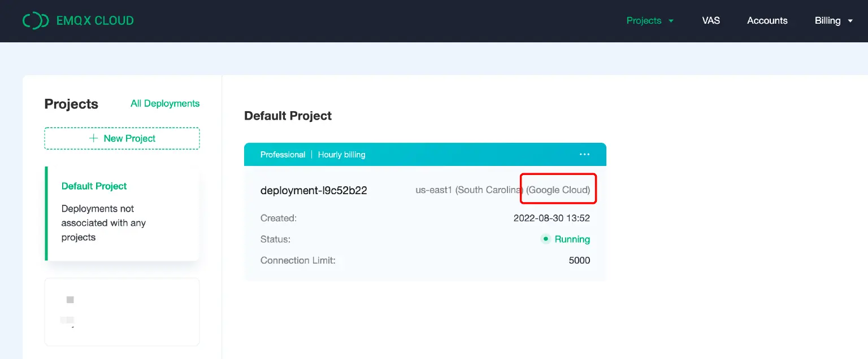The image size is (868, 359).
Task: Expand the Projects dropdown arrow
Action: [671, 21]
